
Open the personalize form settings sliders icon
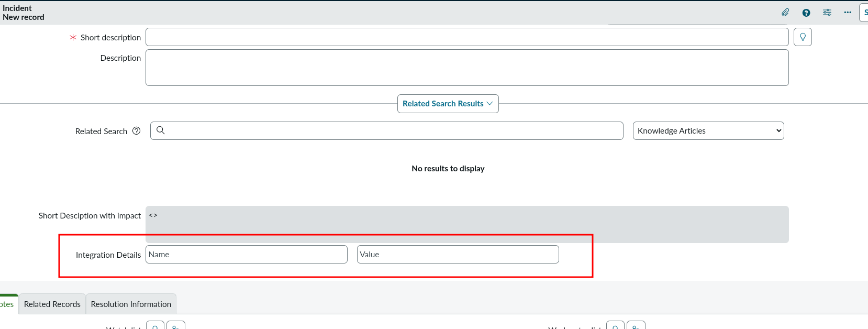pyautogui.click(x=827, y=13)
